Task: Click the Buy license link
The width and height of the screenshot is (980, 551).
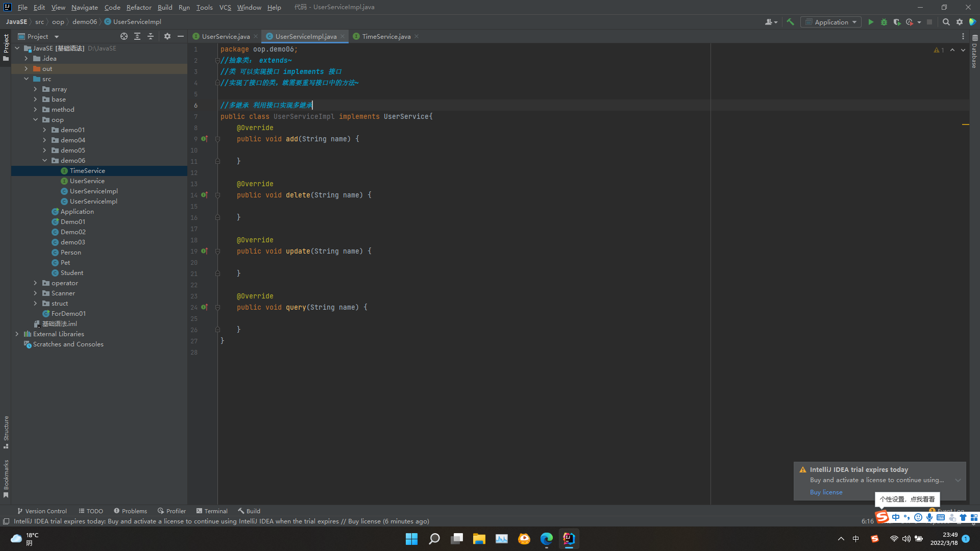Action: click(x=826, y=492)
